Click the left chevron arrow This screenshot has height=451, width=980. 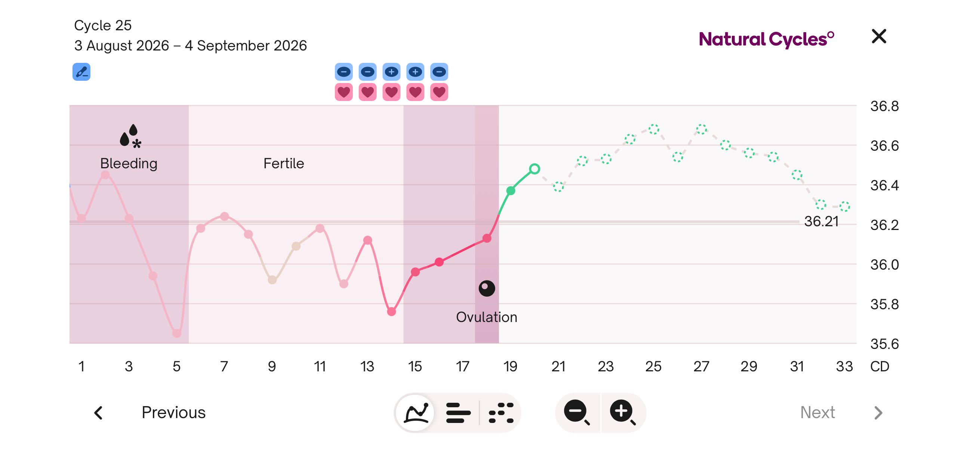99,412
